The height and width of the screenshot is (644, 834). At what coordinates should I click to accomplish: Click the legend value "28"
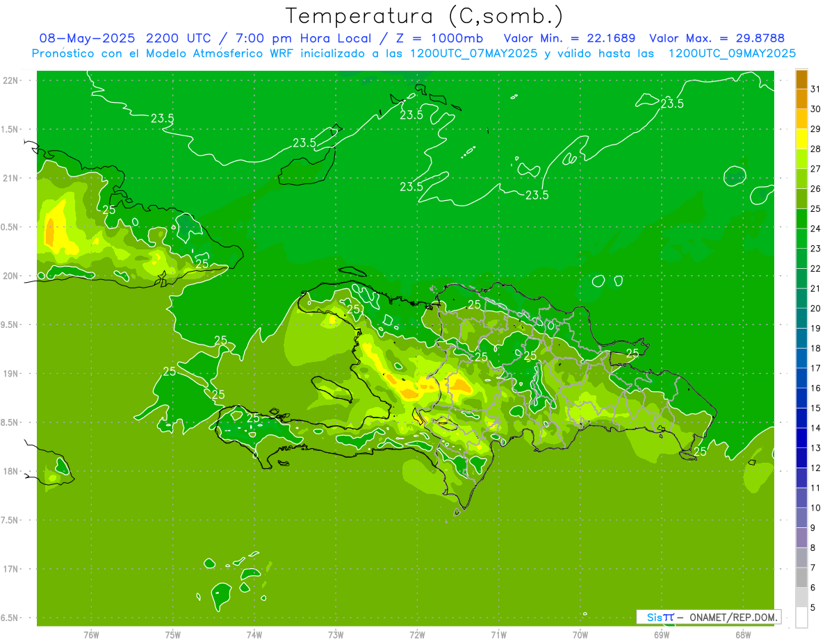point(816,149)
